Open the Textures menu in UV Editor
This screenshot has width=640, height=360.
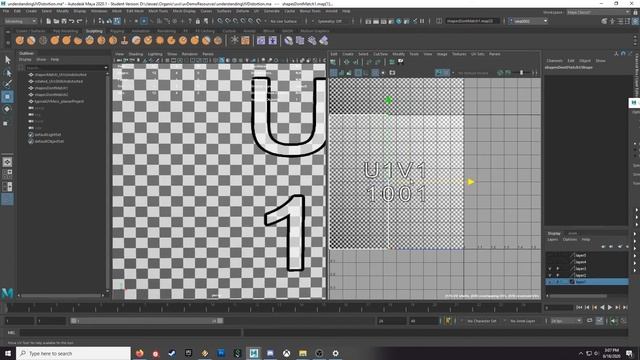tap(459, 54)
